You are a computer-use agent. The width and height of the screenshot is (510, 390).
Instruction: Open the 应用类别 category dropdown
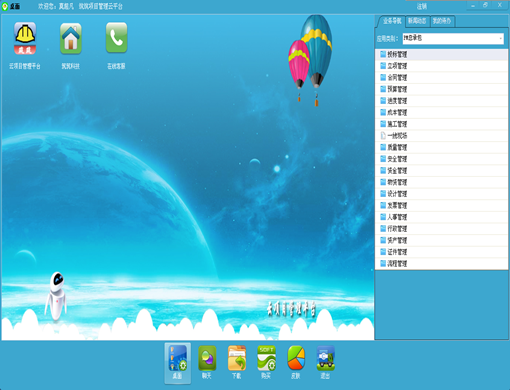coord(453,39)
